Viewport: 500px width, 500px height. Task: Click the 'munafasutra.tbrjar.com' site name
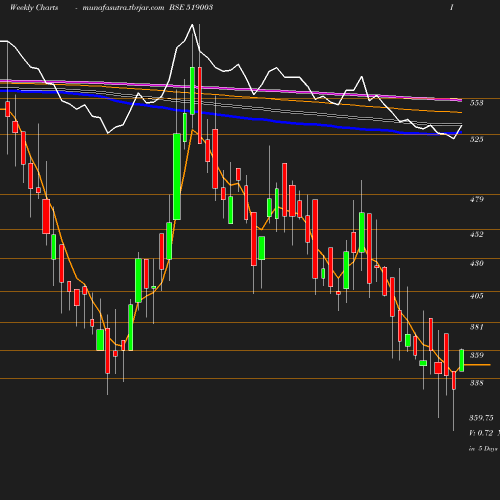[123, 8]
